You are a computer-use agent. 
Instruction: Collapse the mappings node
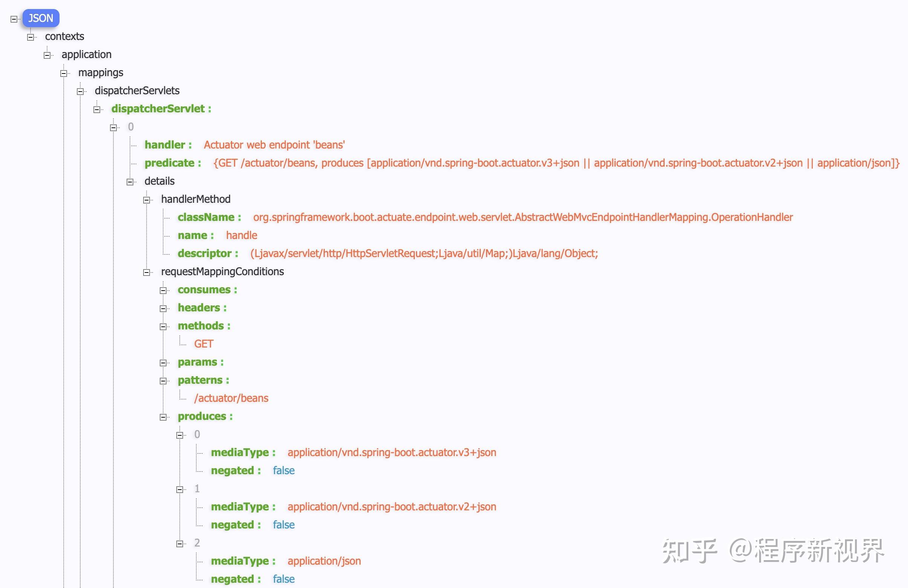63,73
